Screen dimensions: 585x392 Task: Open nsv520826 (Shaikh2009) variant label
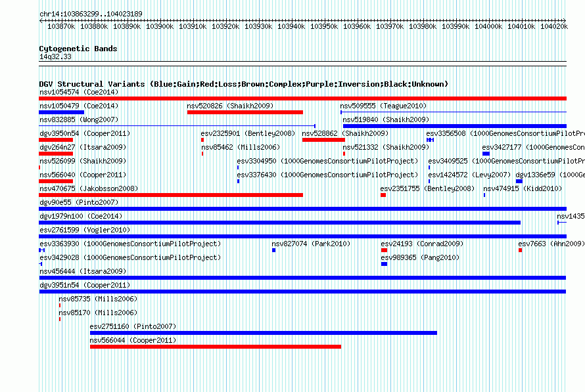pos(230,106)
